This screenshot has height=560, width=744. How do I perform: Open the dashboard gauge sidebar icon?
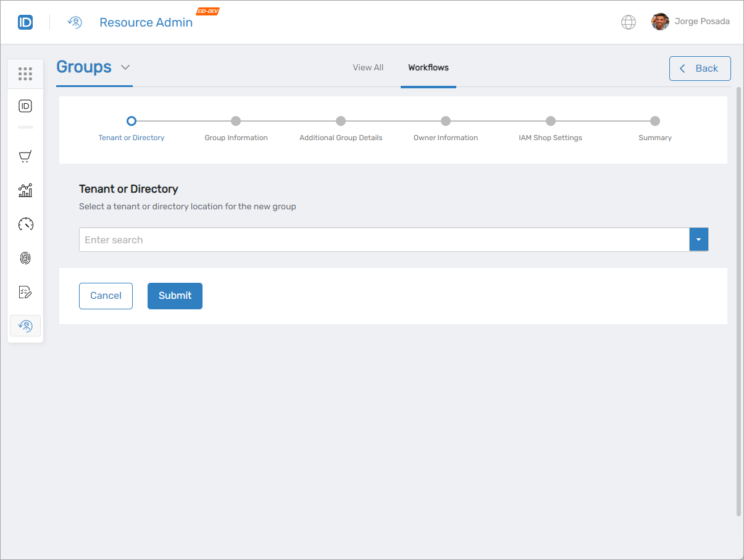pyautogui.click(x=25, y=224)
